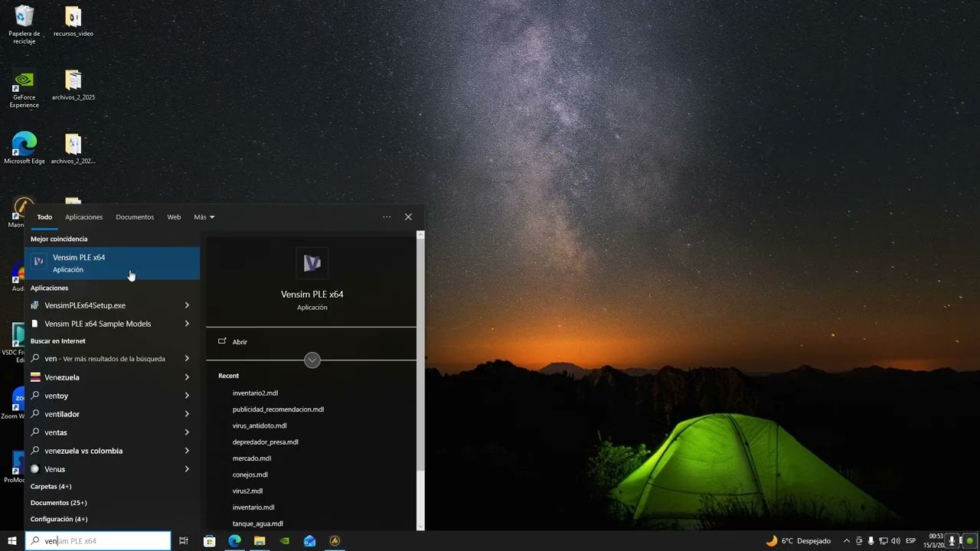The height and width of the screenshot is (551, 980).
Task: Open recent file inventario.mdl
Action: (253, 507)
